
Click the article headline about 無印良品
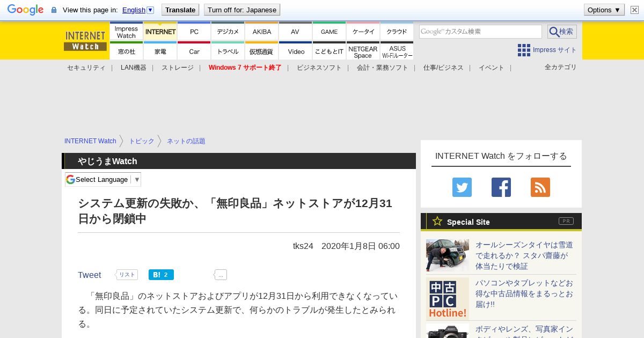(235, 211)
